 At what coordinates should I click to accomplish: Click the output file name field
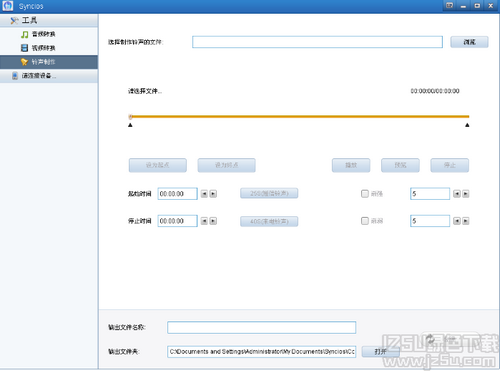tap(262, 327)
